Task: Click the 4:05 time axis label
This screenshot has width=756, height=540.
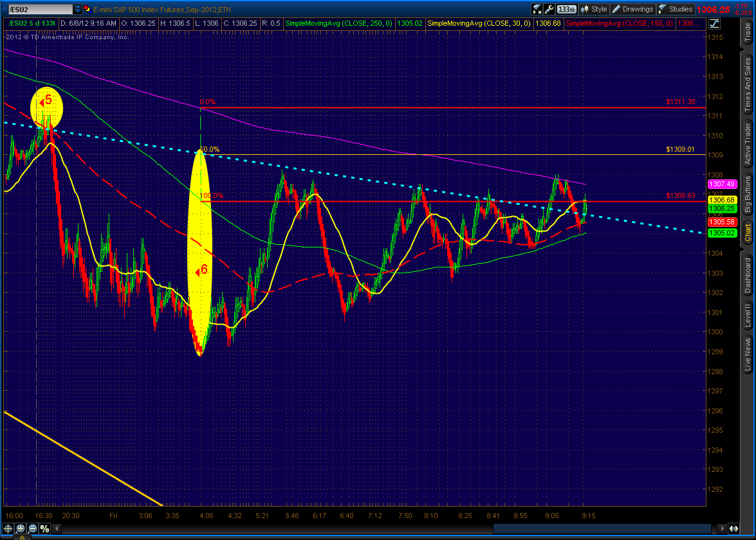Action: click(207, 516)
